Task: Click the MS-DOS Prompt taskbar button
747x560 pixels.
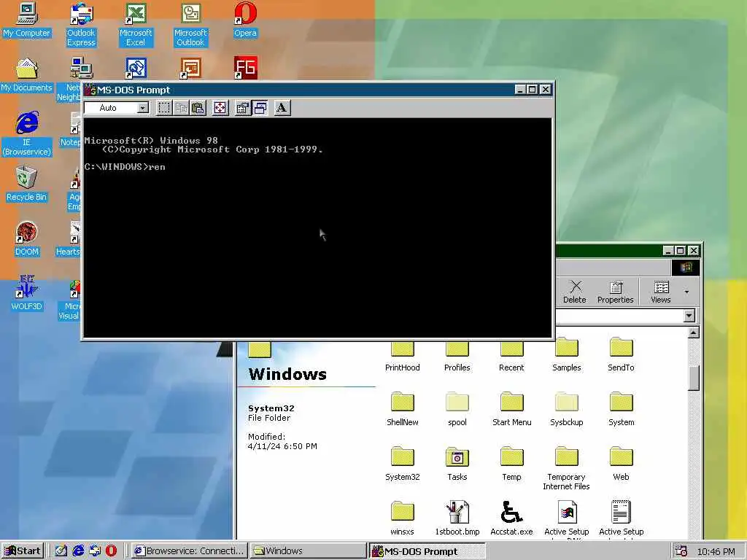Action: (x=427, y=551)
